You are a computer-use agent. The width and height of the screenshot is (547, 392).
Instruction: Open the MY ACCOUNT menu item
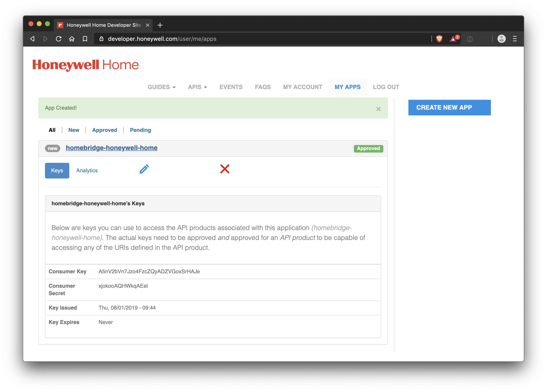coord(302,87)
